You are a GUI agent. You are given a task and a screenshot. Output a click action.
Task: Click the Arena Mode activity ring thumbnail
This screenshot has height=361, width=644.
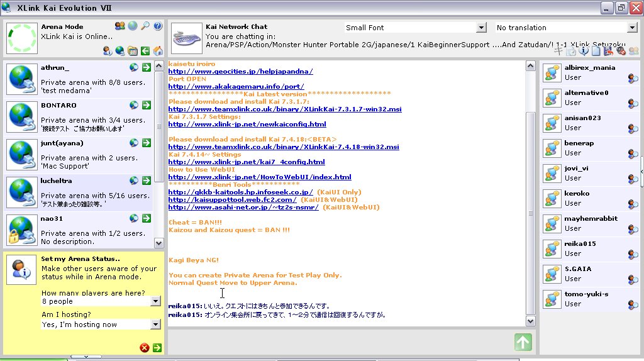pos(22,38)
